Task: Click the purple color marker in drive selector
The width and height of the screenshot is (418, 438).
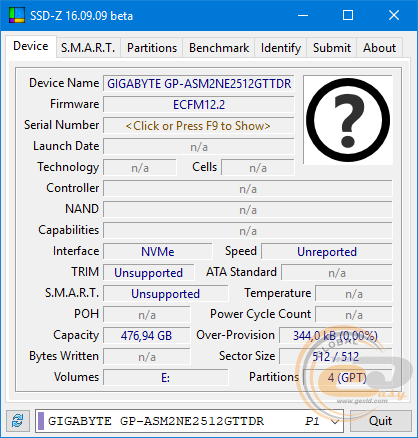Action: 41,421
